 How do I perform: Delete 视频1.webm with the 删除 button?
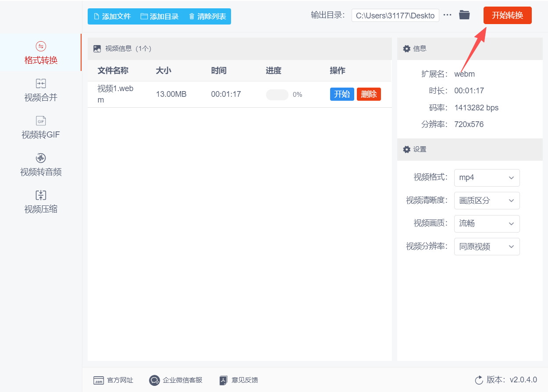(369, 94)
